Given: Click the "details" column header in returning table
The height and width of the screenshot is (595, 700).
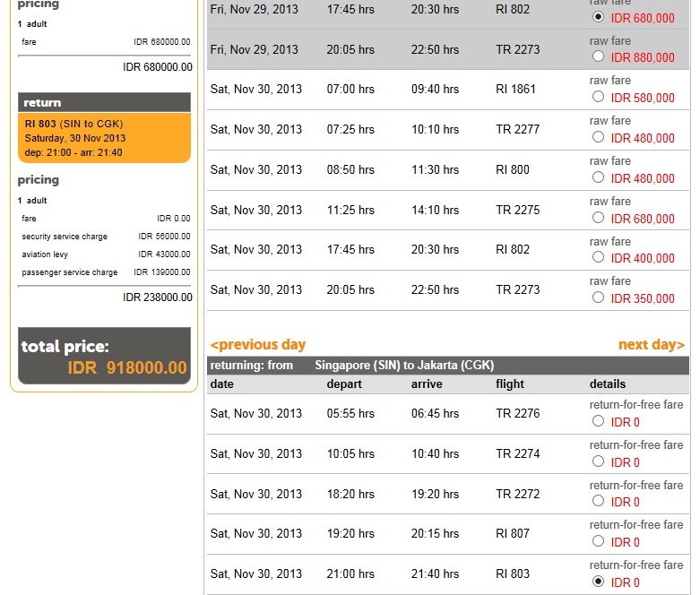Looking at the screenshot, I should pos(608,384).
